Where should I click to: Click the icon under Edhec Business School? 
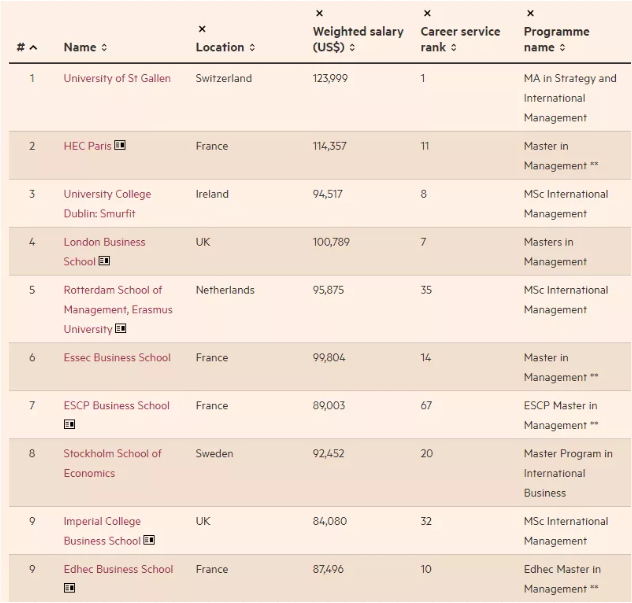pyautogui.click(x=70, y=589)
